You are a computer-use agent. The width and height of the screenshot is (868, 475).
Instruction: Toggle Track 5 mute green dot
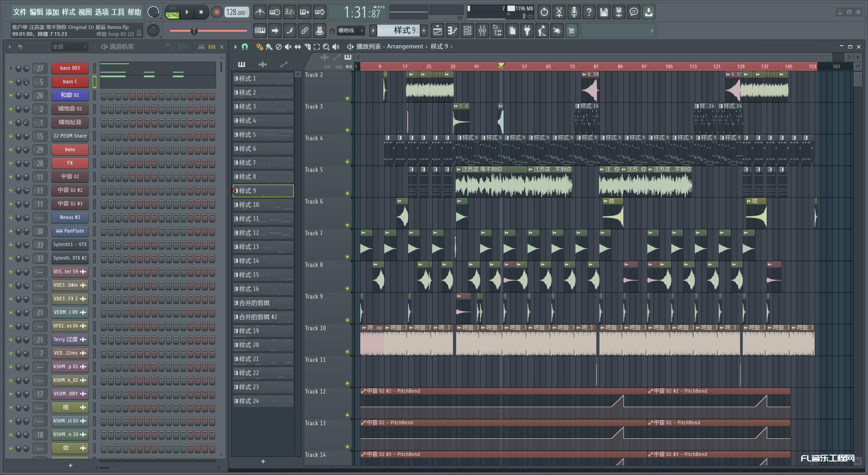pyautogui.click(x=347, y=194)
